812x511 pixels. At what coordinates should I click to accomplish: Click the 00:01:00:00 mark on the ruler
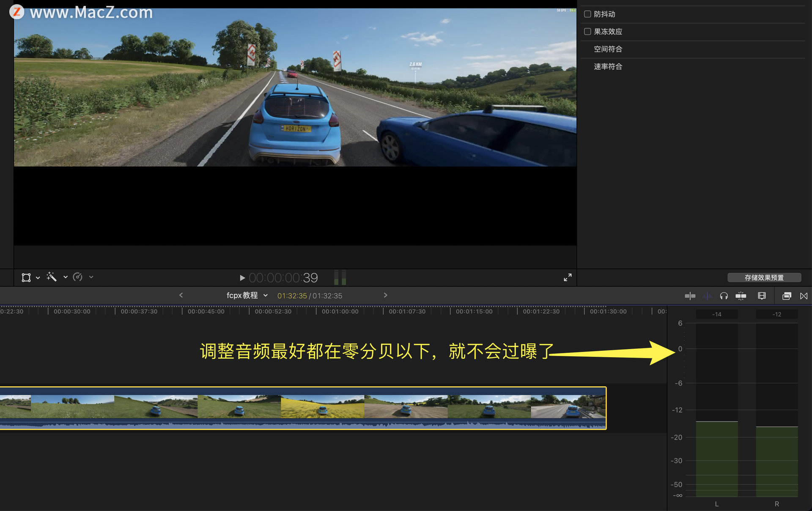(340, 312)
